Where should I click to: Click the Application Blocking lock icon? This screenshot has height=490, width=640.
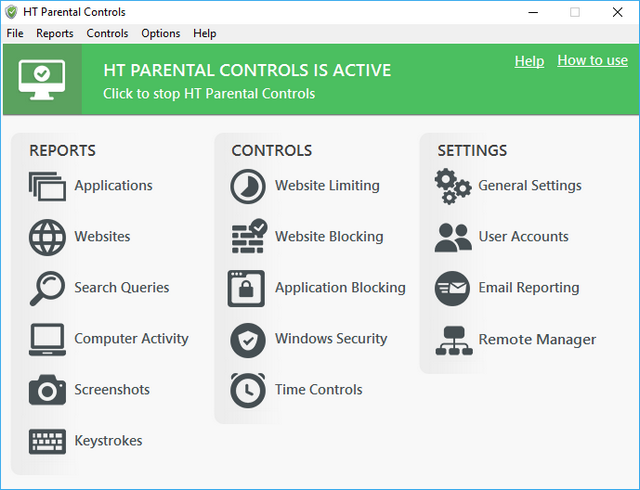(247, 289)
